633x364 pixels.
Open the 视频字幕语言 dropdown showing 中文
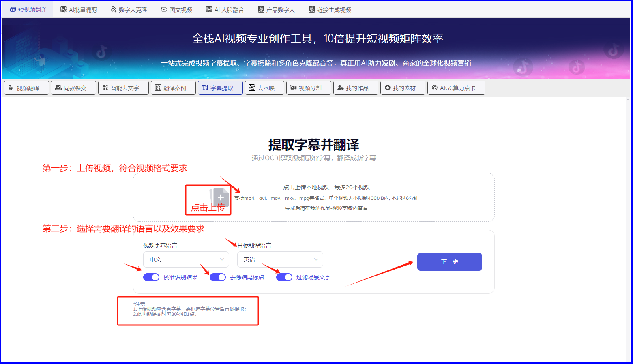[x=186, y=259]
